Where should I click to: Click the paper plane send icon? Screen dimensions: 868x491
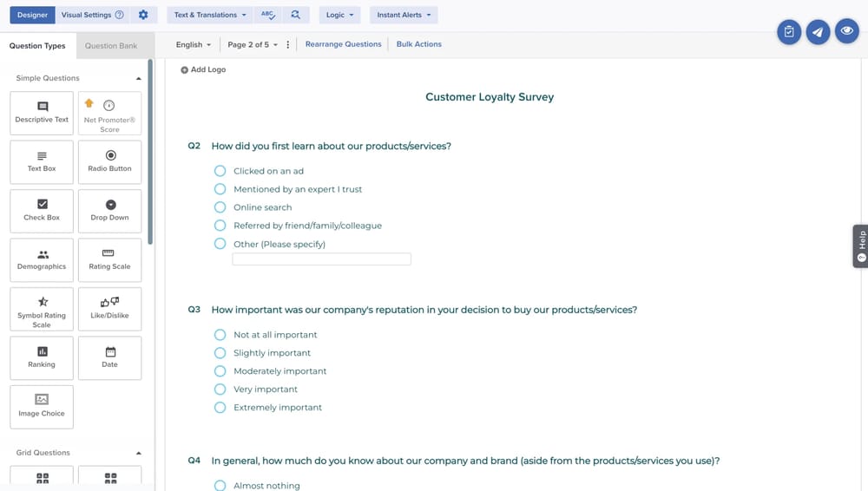click(x=818, y=32)
